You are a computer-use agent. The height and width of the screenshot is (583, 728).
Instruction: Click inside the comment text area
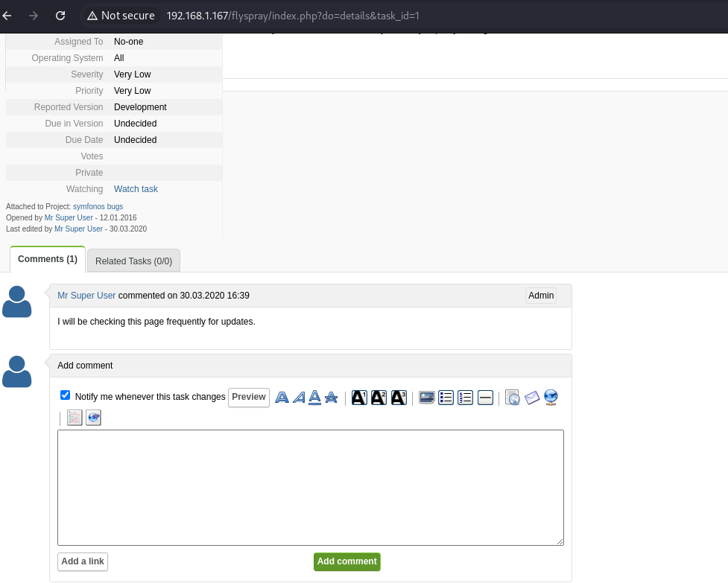(310, 487)
